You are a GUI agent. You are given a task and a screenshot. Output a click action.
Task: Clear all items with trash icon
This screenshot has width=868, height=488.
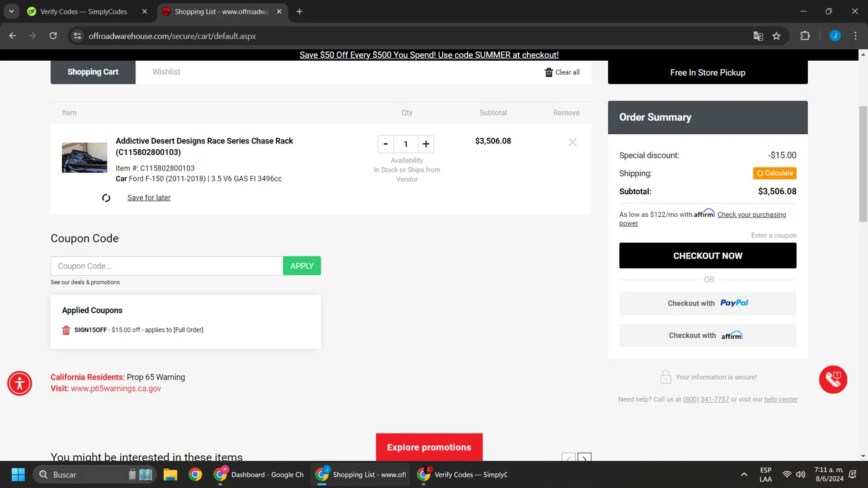click(x=562, y=72)
